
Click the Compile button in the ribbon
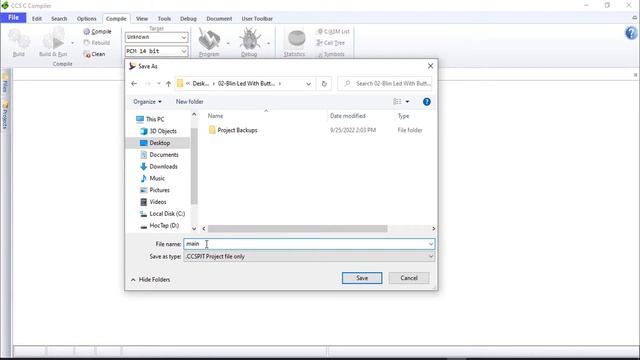coord(97,31)
